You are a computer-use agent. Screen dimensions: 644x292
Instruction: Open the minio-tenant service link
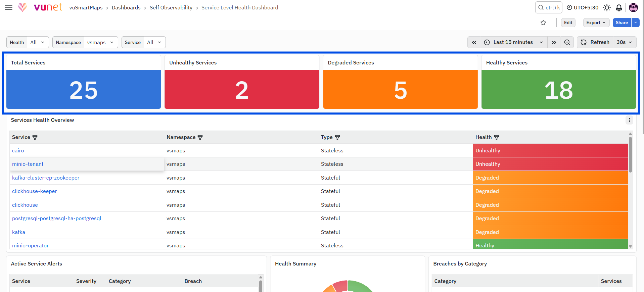coord(28,164)
